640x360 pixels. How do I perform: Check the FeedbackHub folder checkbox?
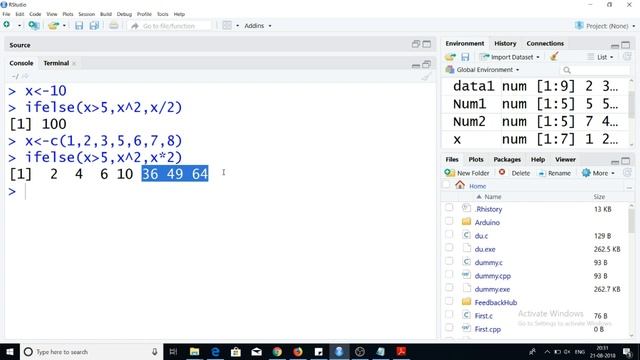(449, 301)
